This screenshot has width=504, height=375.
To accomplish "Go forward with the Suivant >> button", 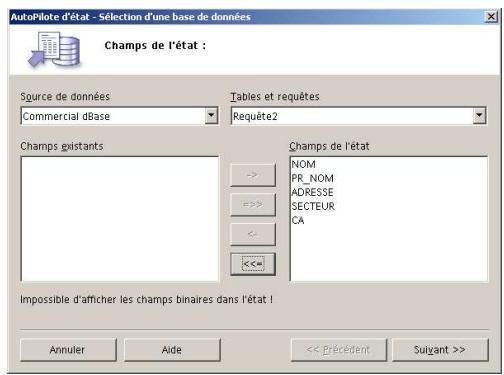I will pos(440,350).
